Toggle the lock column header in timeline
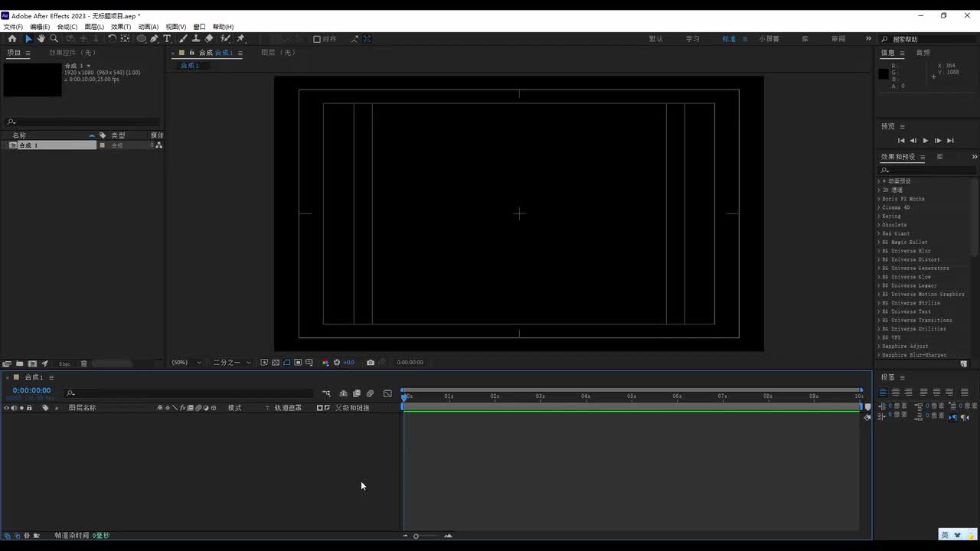This screenshot has height=551, width=980. pyautogui.click(x=29, y=408)
